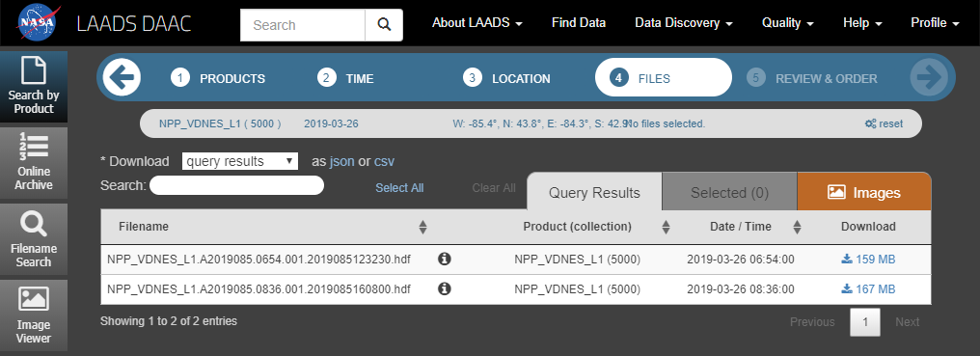Viewport: 980px width, 356px height.
Task: Go back using the left arrow icon
Action: click(x=122, y=78)
